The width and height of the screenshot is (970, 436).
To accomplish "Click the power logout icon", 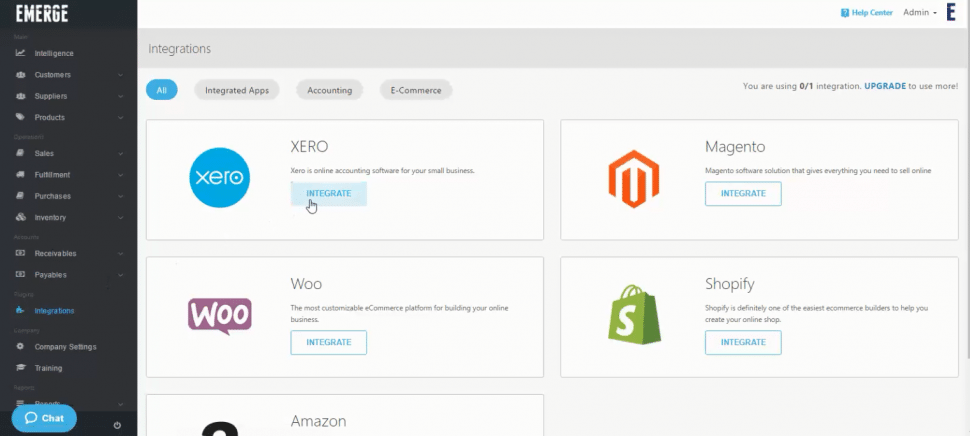I will click(118, 425).
